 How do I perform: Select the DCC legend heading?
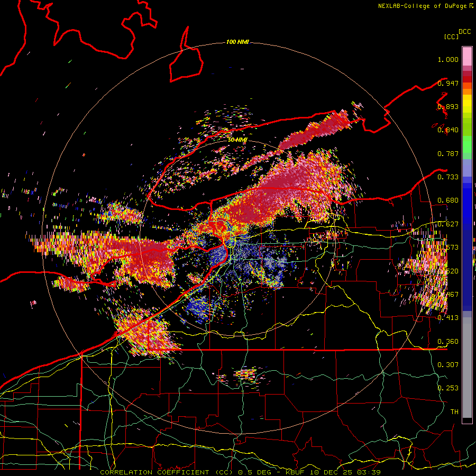click(464, 32)
